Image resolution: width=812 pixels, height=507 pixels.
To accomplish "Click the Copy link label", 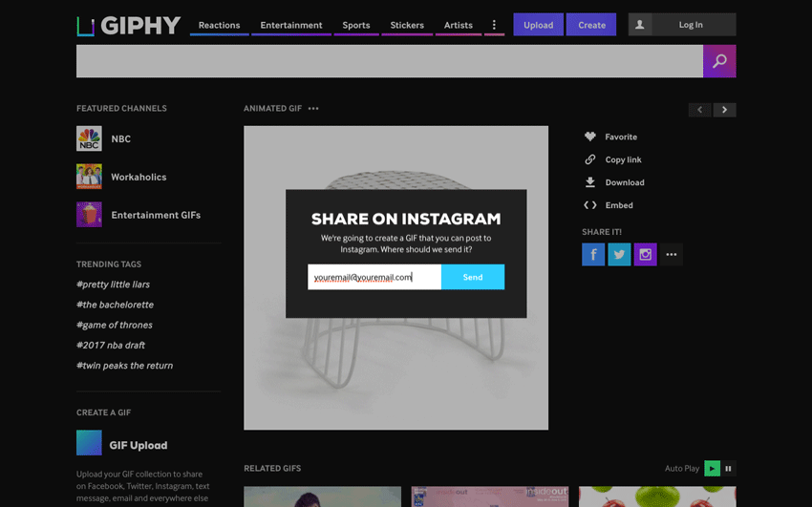I will [624, 159].
